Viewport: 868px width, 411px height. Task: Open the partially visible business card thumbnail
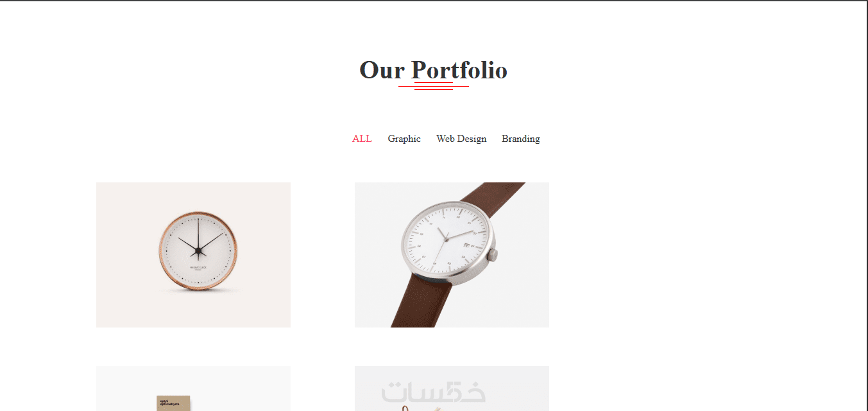point(193,389)
